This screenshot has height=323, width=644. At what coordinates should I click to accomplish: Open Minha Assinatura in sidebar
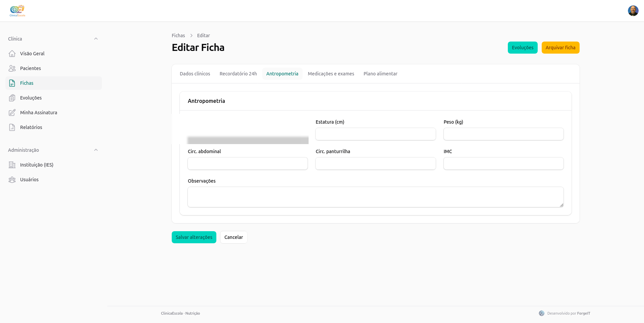tap(54, 113)
